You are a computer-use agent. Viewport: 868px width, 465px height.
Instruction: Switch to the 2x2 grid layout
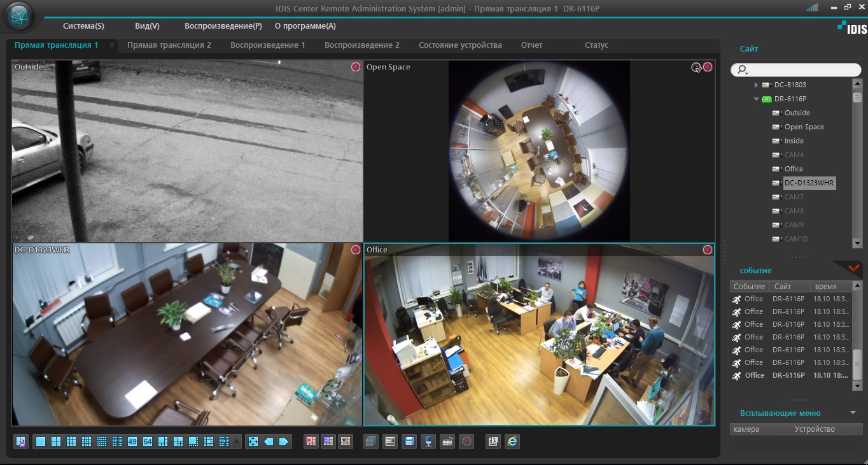pos(55,441)
